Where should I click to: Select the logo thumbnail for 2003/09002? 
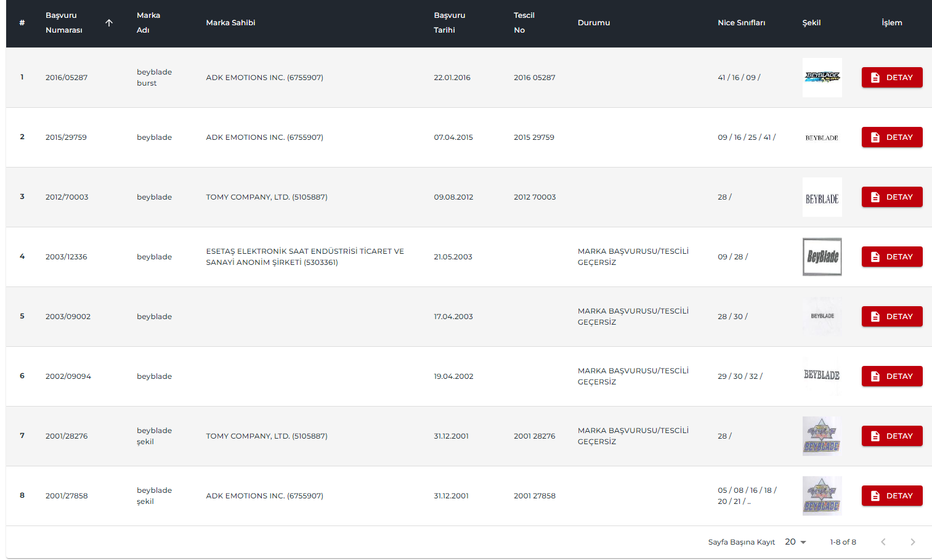(x=822, y=317)
